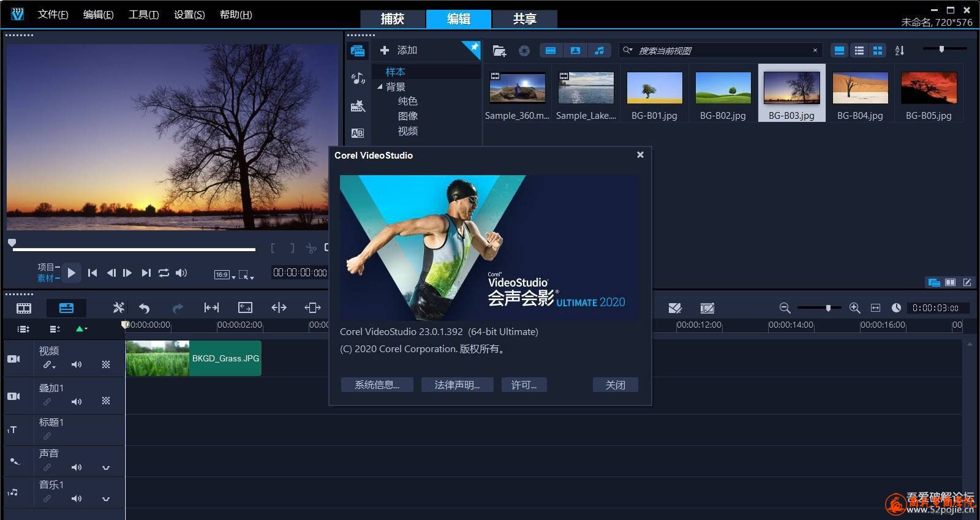Toggle showing audio files in library

point(600,51)
